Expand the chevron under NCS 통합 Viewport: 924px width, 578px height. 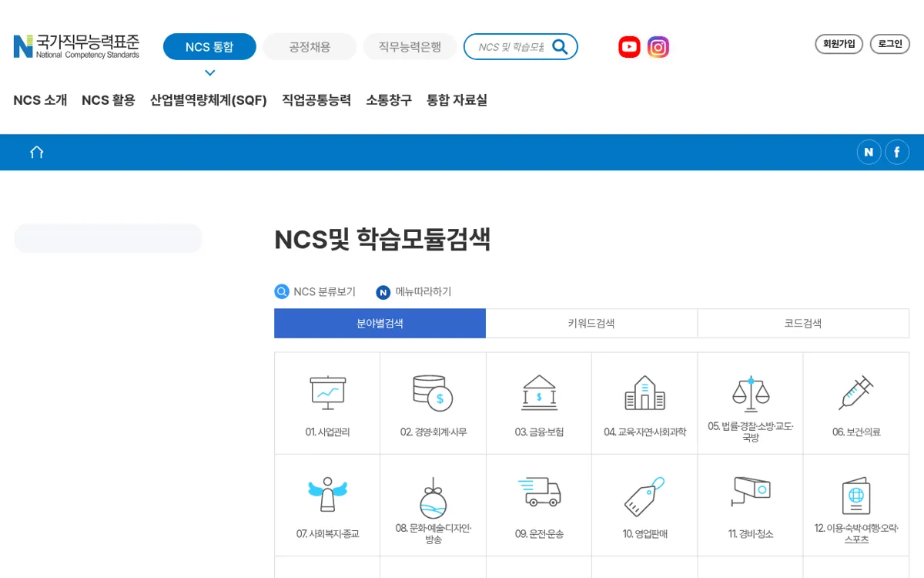tap(209, 73)
